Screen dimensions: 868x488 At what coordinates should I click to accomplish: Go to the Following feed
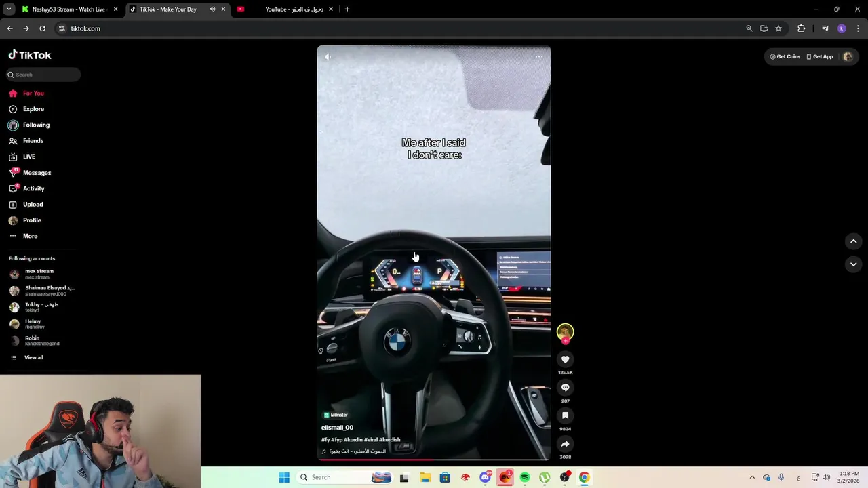pos(29,125)
